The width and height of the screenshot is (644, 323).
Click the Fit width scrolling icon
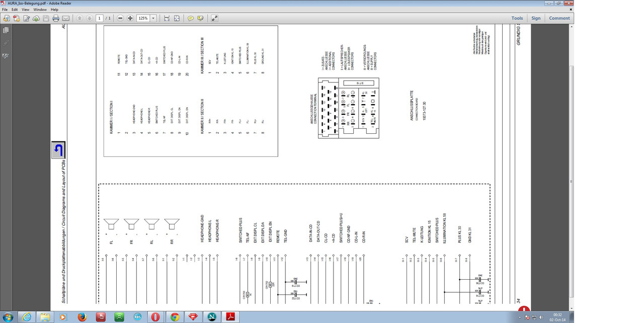[x=167, y=18]
